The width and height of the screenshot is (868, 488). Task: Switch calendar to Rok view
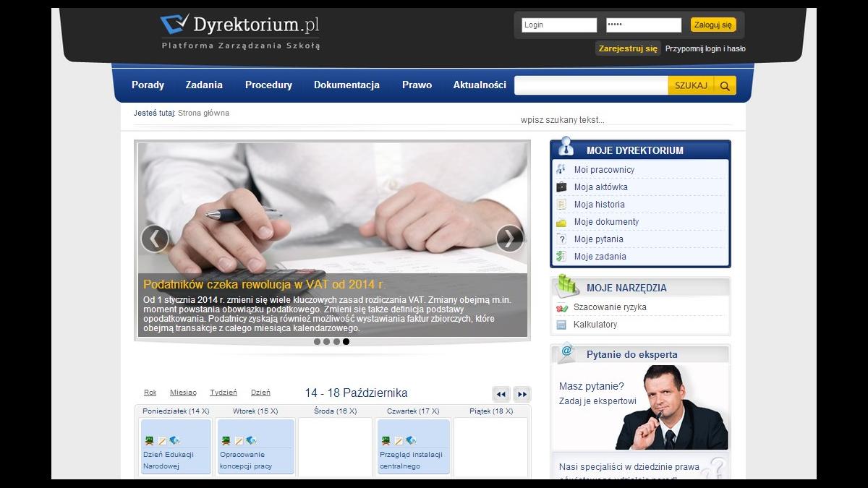[x=150, y=393]
